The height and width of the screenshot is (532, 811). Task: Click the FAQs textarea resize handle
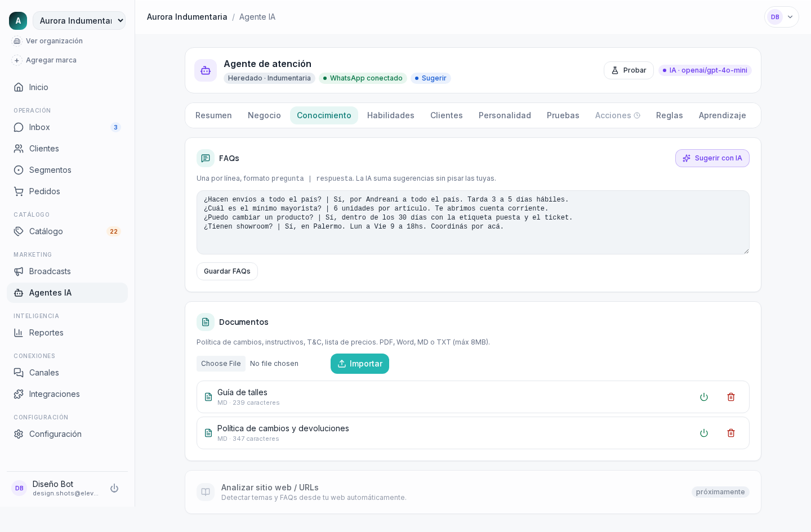click(746, 251)
